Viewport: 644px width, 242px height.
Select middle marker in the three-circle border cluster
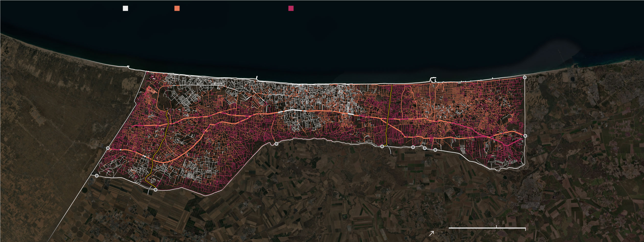(x=425, y=148)
